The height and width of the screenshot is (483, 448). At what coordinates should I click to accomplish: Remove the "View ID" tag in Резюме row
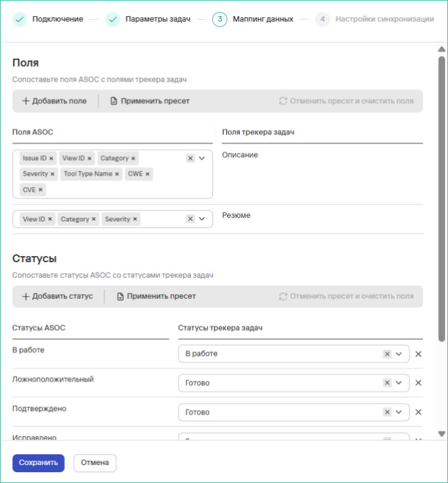coord(49,219)
